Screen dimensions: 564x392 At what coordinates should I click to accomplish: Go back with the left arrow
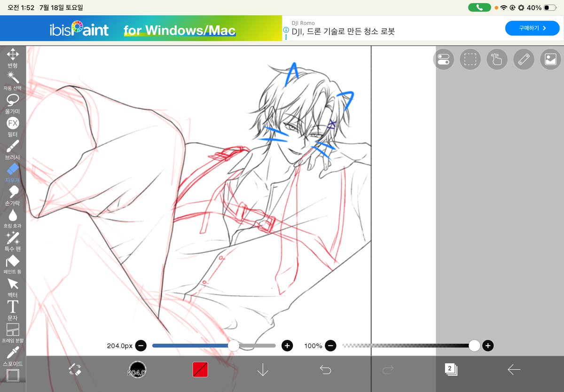(514, 370)
